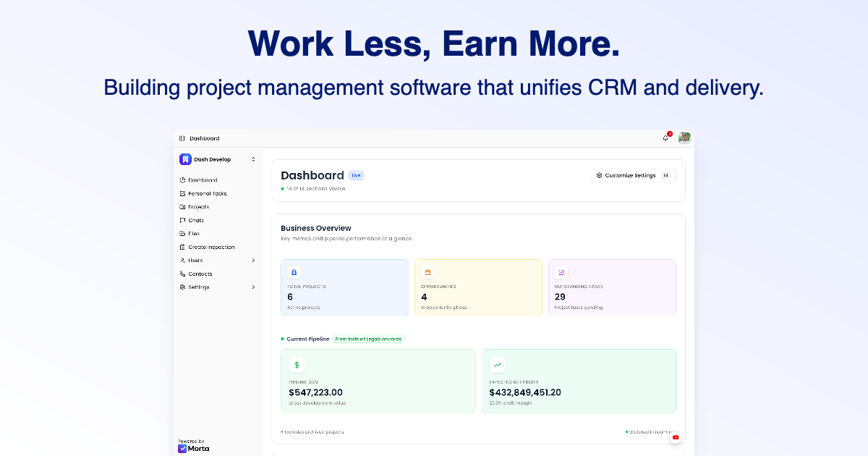Click the Outstanding Tasks checkbox icon

561,272
